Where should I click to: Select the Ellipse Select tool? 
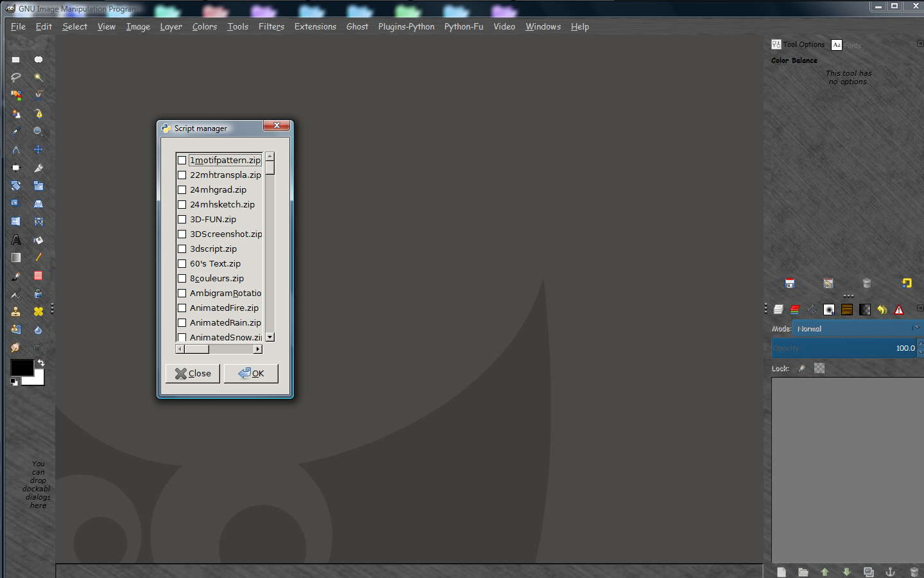[x=38, y=60]
